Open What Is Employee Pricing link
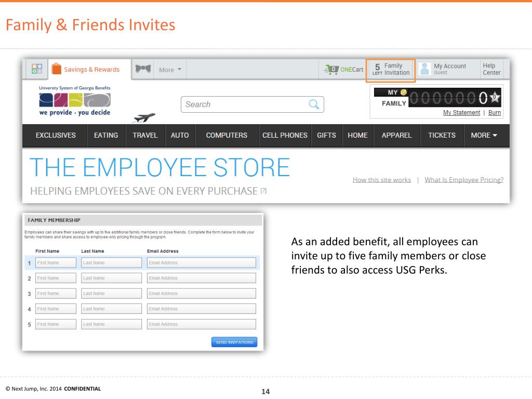This screenshot has width=532, height=399. tap(464, 180)
